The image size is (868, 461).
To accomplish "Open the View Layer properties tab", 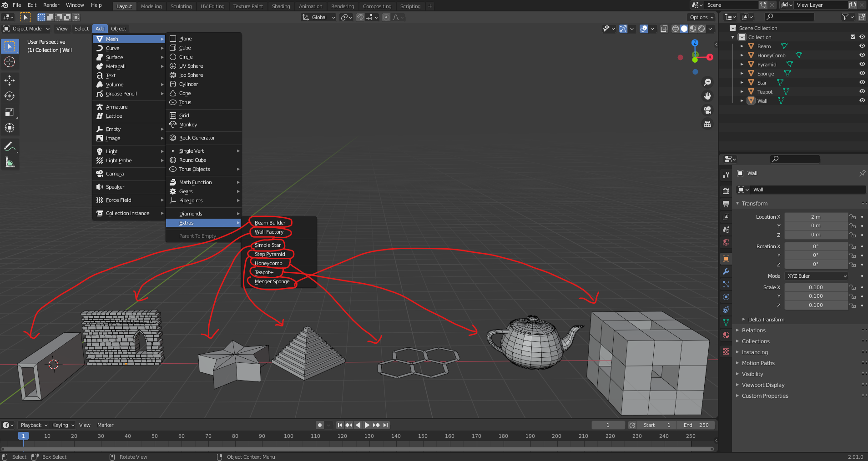I will click(726, 217).
